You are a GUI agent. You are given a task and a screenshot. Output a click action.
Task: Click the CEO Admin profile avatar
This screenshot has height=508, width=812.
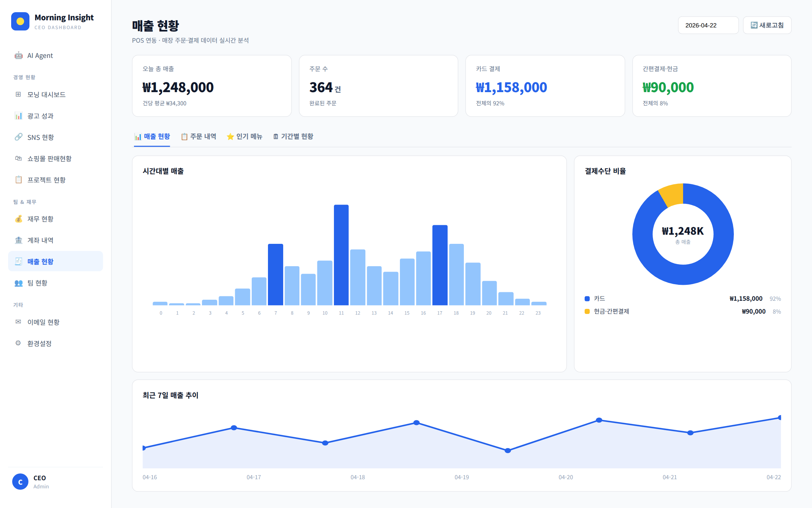20,482
